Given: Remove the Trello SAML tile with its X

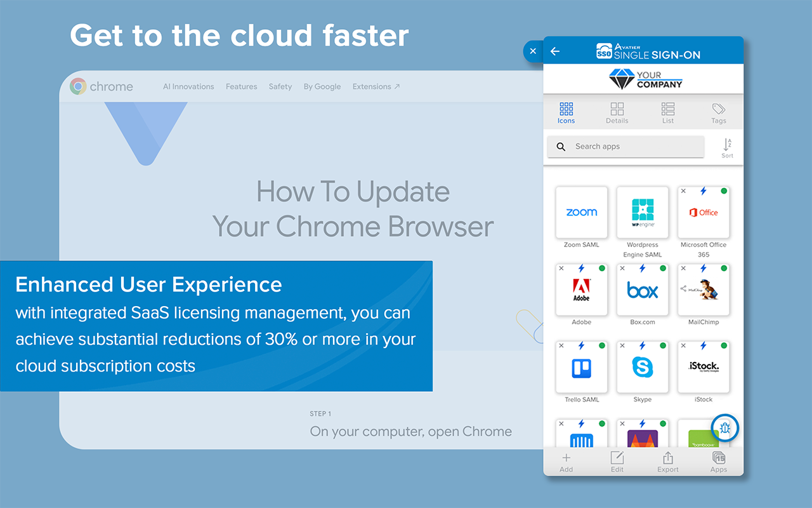Looking at the screenshot, I should 561,346.
